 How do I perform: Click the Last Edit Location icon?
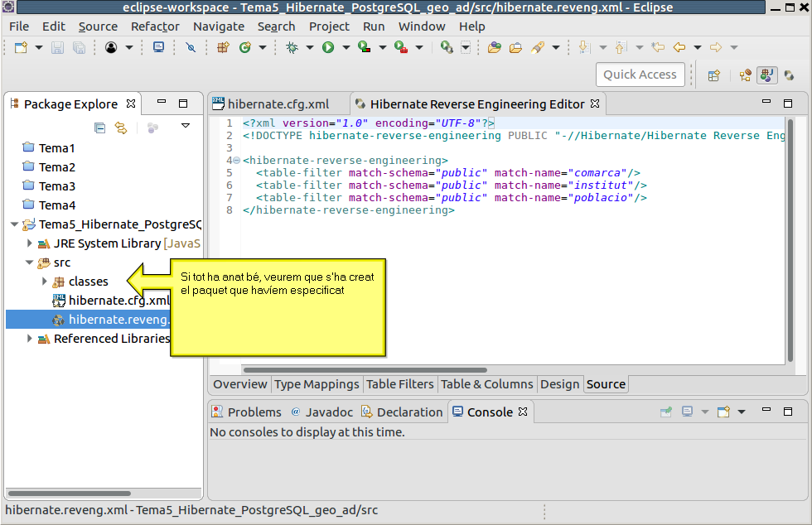(x=658, y=48)
